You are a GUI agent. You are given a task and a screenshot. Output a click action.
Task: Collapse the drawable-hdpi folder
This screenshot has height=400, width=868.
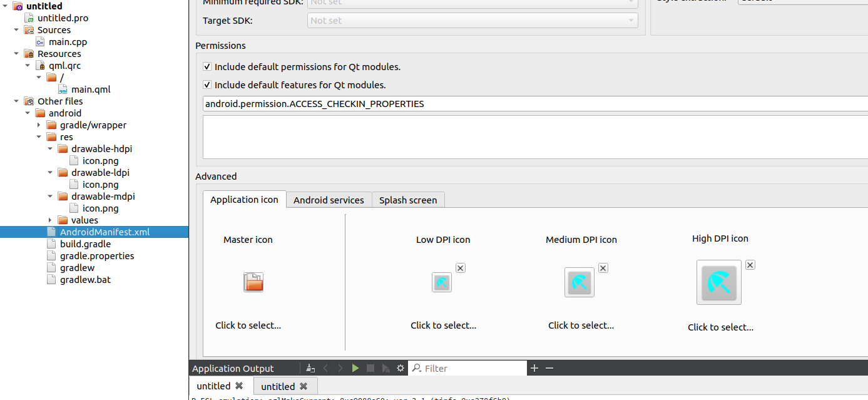pyautogui.click(x=51, y=149)
